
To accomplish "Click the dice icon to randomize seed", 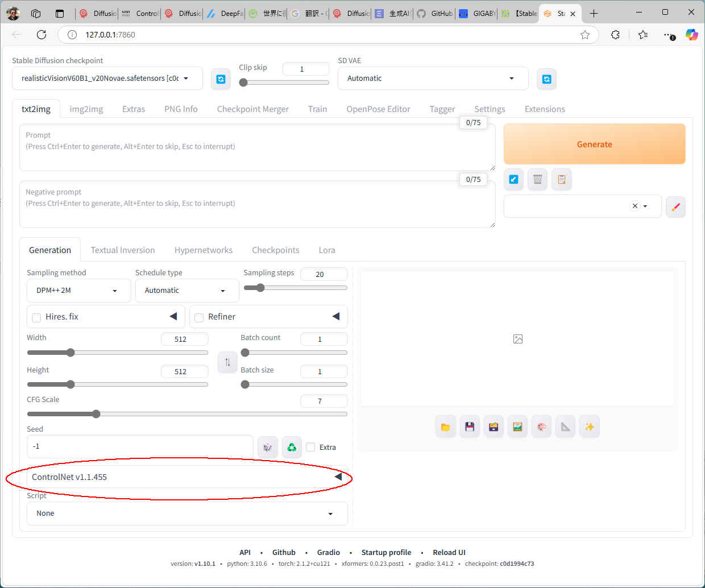I will [267, 447].
